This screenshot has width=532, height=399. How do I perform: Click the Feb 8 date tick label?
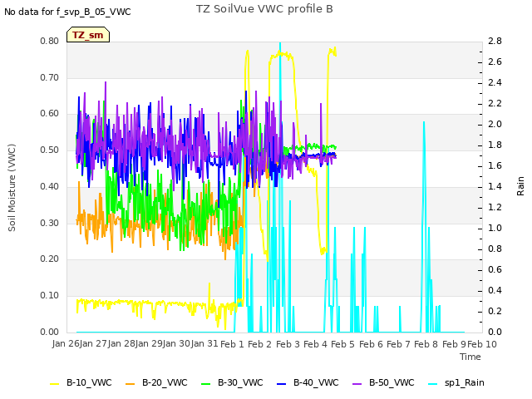426,344
